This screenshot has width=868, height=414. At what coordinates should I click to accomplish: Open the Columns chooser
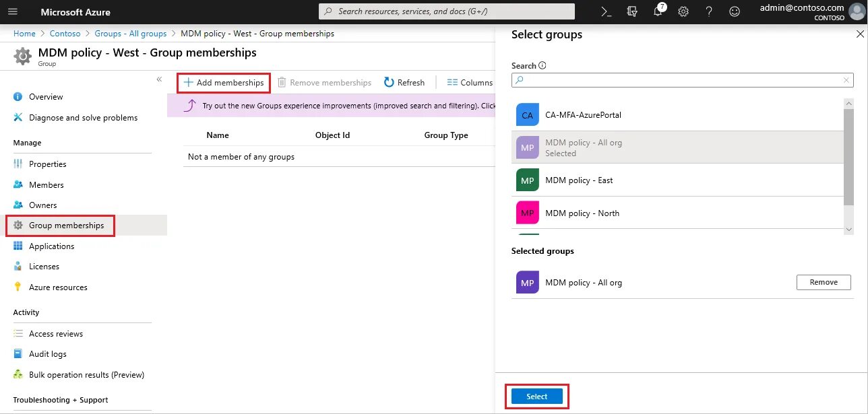(470, 83)
